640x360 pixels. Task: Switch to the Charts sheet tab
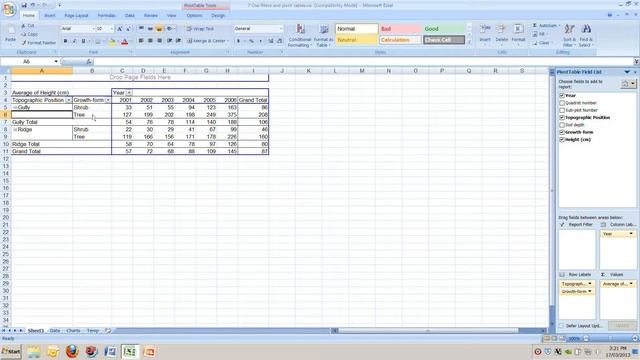(x=73, y=331)
